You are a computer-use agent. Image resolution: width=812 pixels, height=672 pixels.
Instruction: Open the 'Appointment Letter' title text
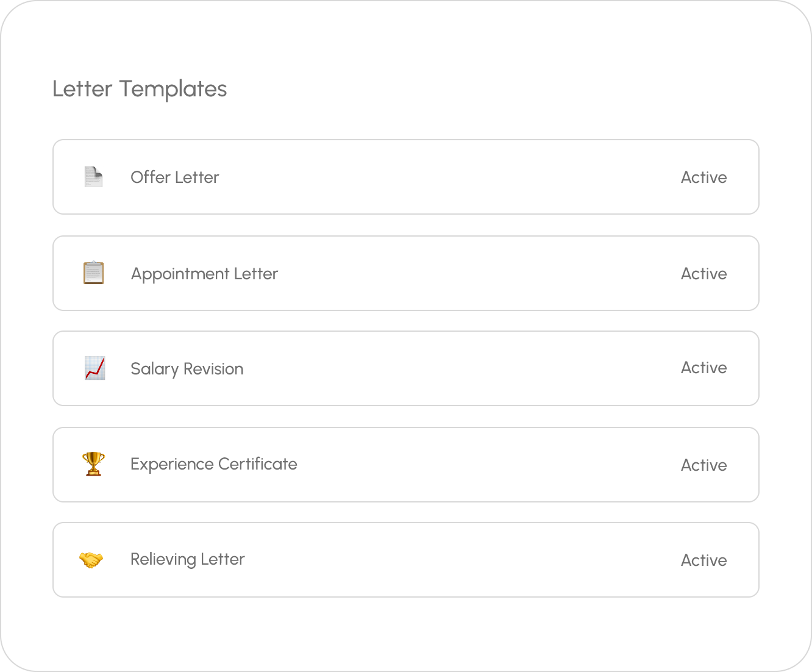(204, 274)
